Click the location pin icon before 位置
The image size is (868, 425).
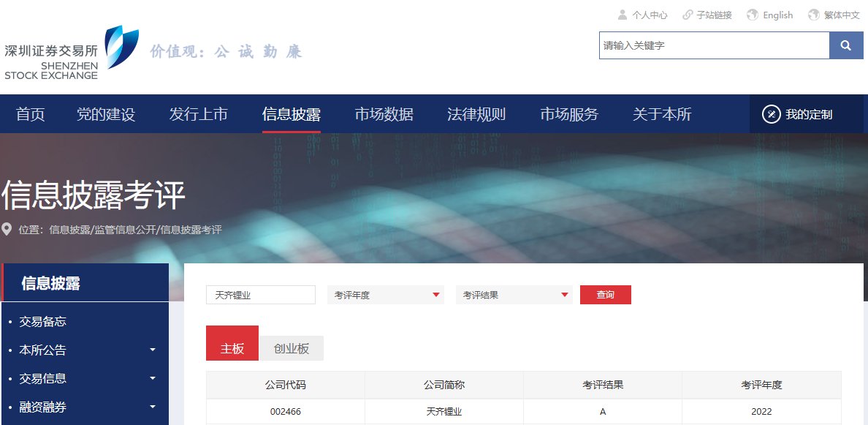pos(7,230)
